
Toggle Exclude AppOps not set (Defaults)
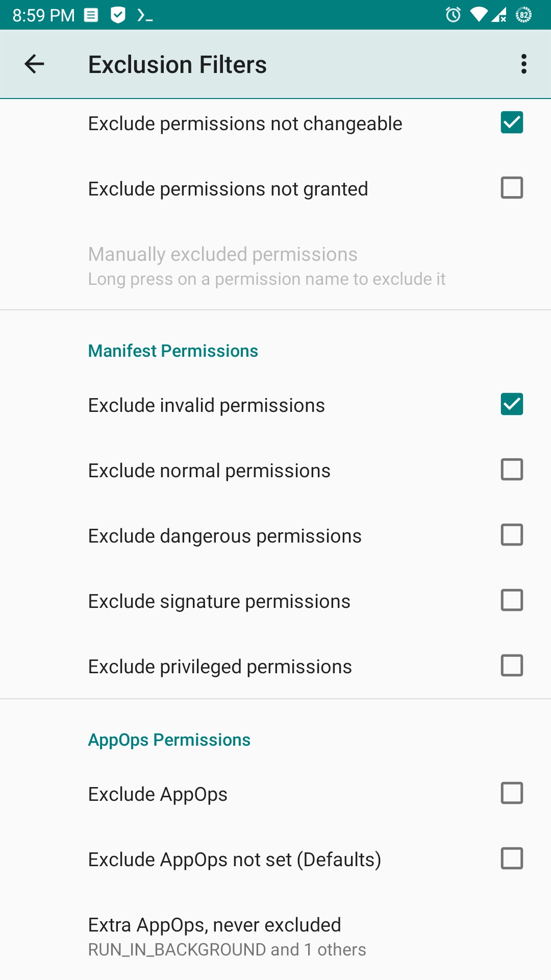coord(512,859)
